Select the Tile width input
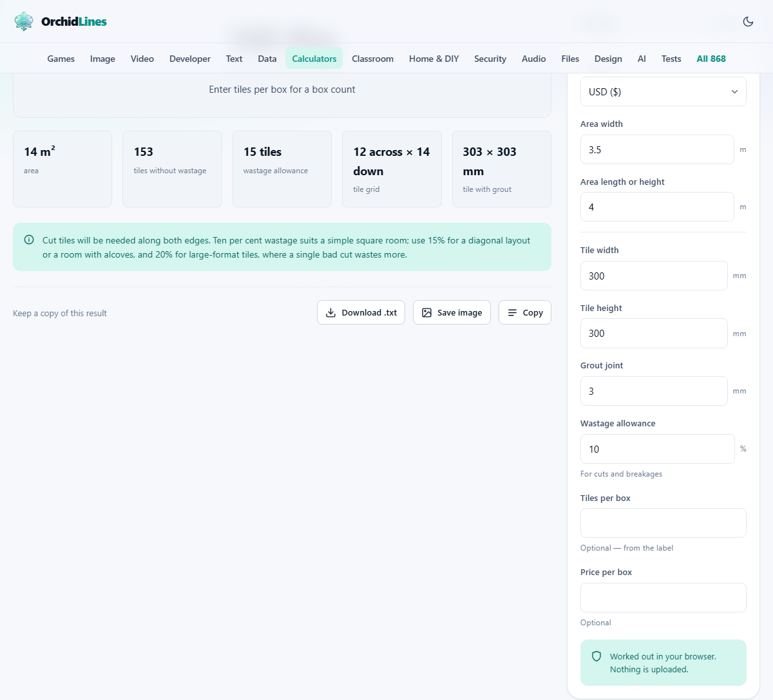This screenshot has width=773, height=700. (x=654, y=276)
